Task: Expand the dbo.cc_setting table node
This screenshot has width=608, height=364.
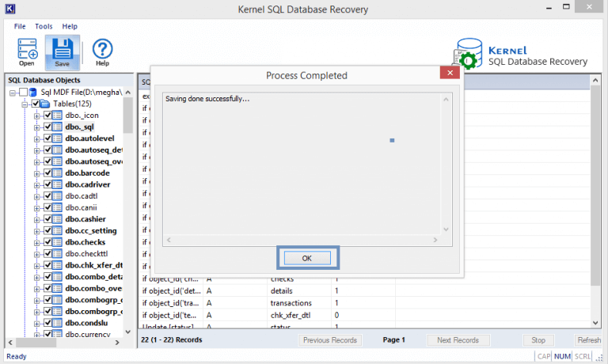Action: 37,231
